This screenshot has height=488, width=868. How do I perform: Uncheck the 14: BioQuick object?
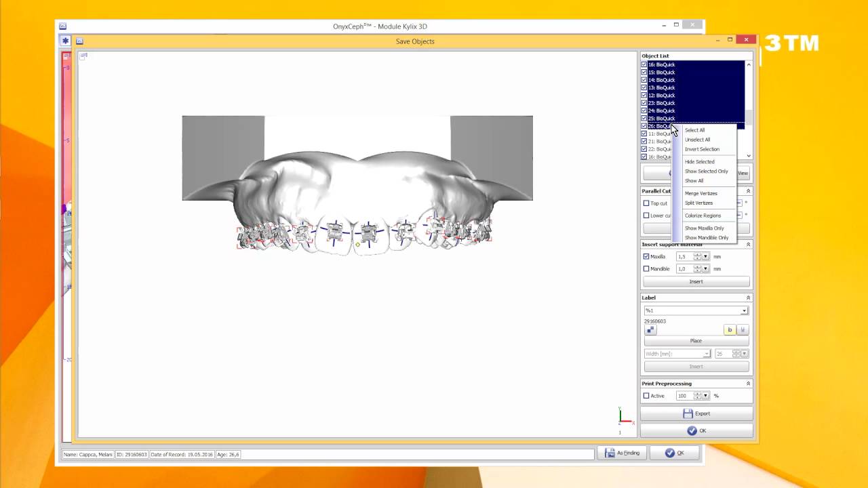pyautogui.click(x=644, y=80)
